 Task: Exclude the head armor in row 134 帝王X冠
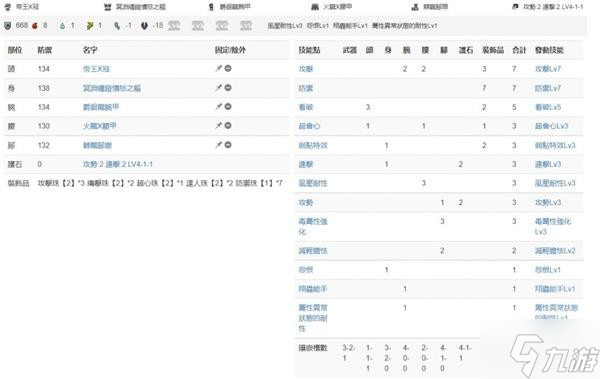pyautogui.click(x=228, y=69)
